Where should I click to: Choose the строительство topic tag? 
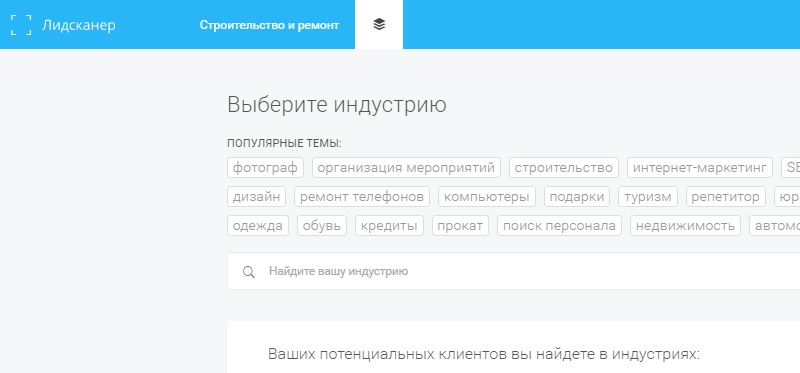(564, 167)
